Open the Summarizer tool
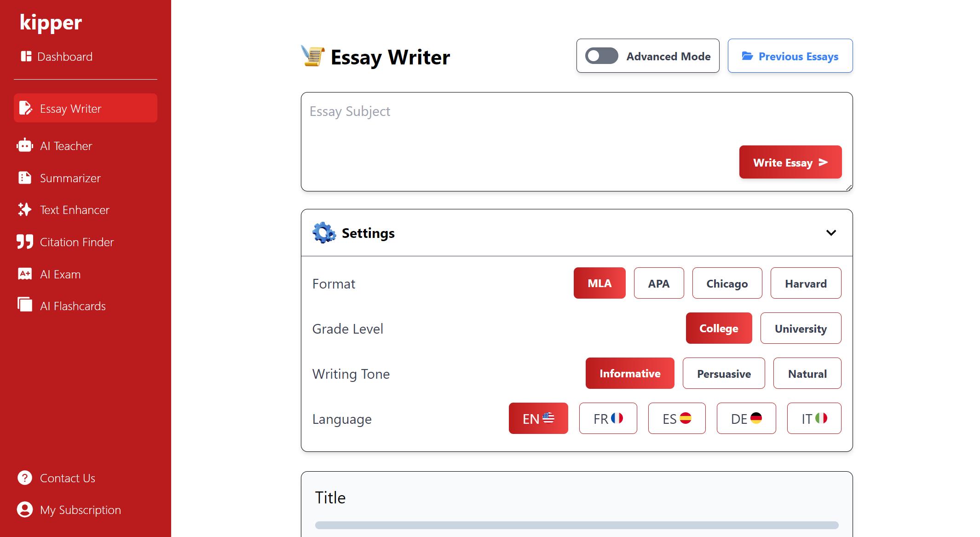The width and height of the screenshot is (980, 537). pos(70,178)
